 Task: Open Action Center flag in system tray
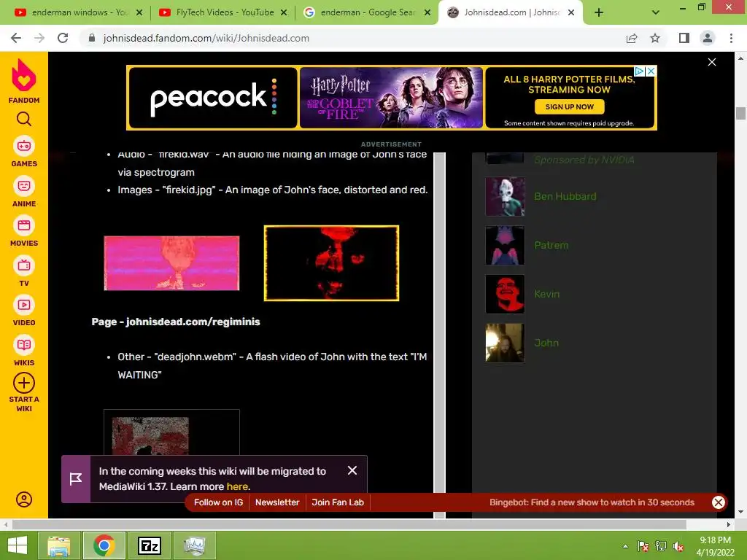643,546
